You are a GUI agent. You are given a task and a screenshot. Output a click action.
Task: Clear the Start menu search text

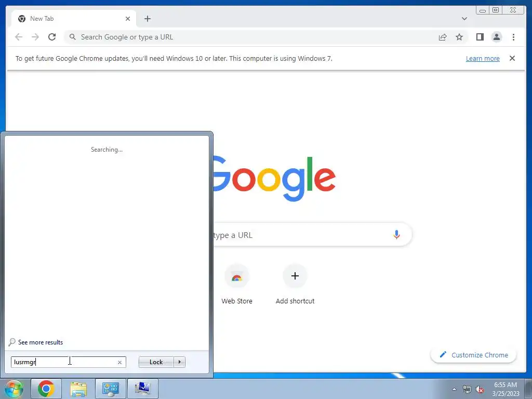click(x=119, y=362)
